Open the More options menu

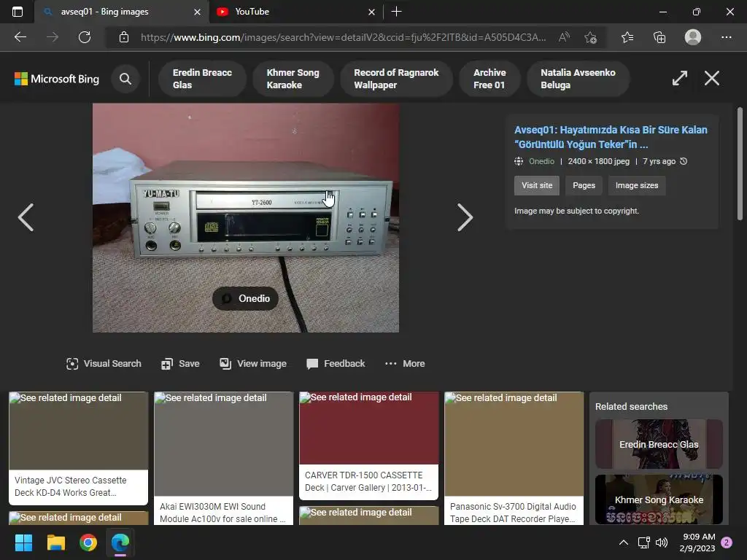(404, 364)
